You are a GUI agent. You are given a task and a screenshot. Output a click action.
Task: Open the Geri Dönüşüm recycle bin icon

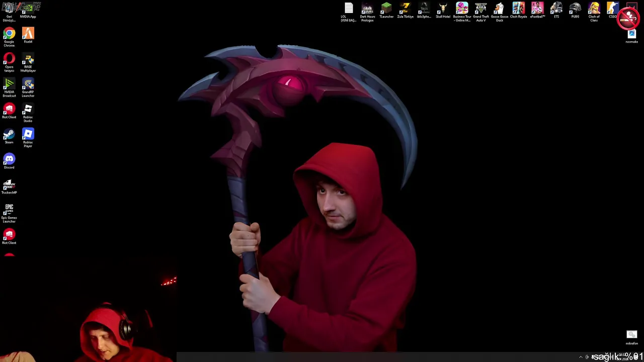point(9,12)
